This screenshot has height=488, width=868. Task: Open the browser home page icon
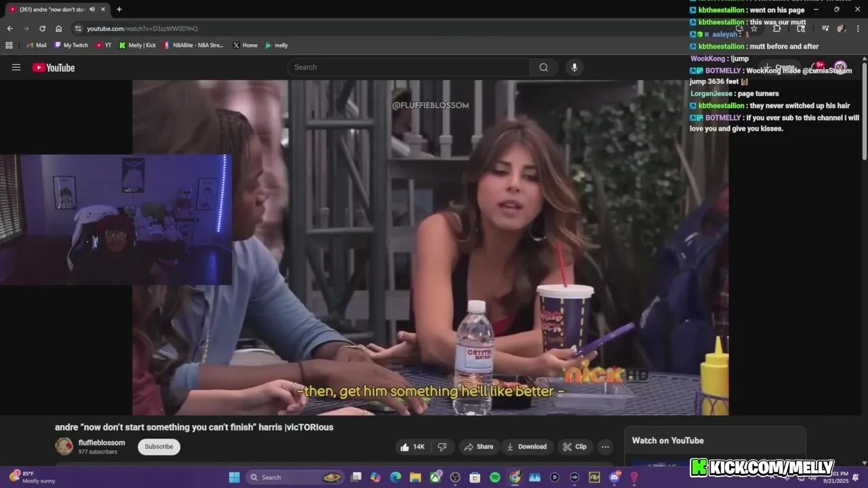(x=58, y=28)
